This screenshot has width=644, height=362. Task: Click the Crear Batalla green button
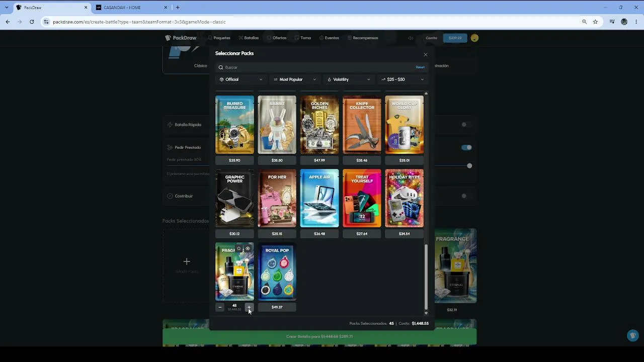pyautogui.click(x=319, y=336)
